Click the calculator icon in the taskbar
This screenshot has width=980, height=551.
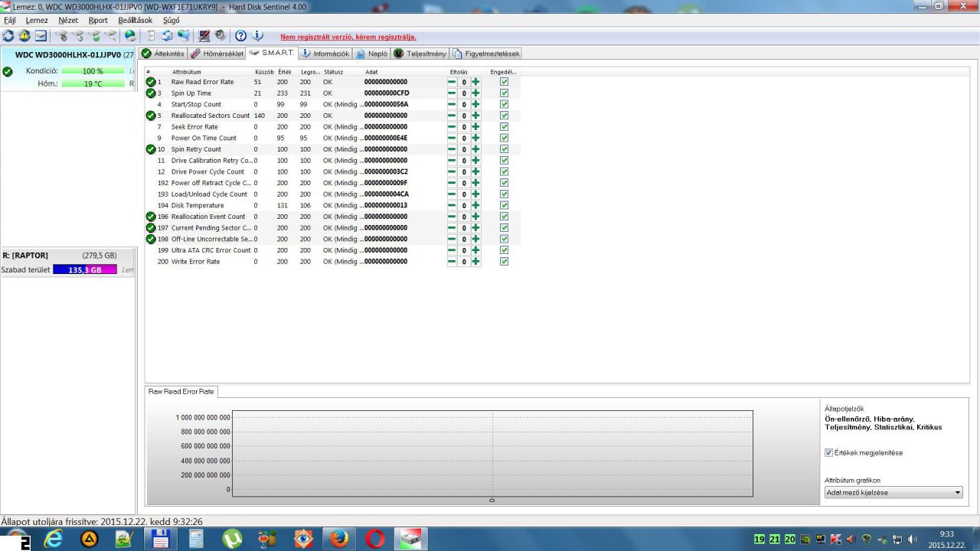tap(197, 539)
